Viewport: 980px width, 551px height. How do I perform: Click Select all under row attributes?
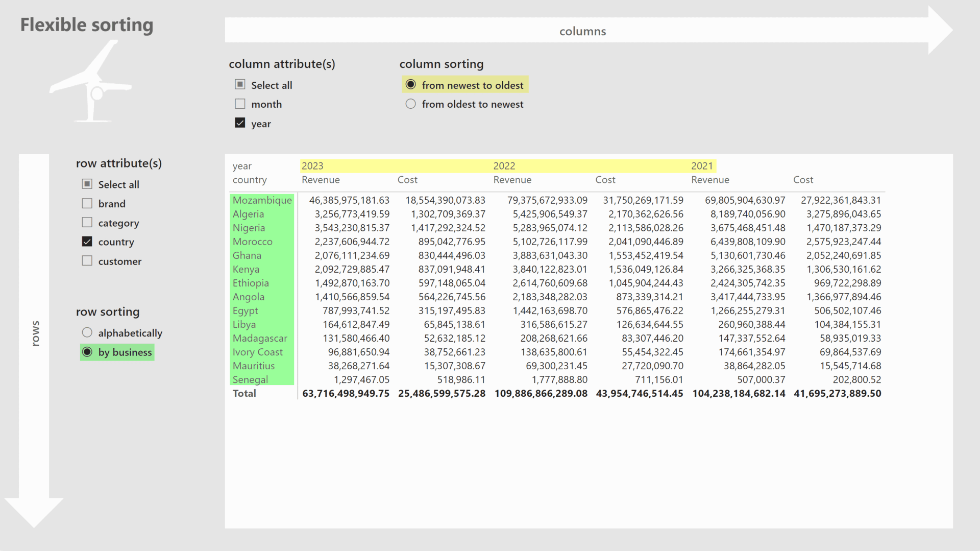(x=87, y=183)
